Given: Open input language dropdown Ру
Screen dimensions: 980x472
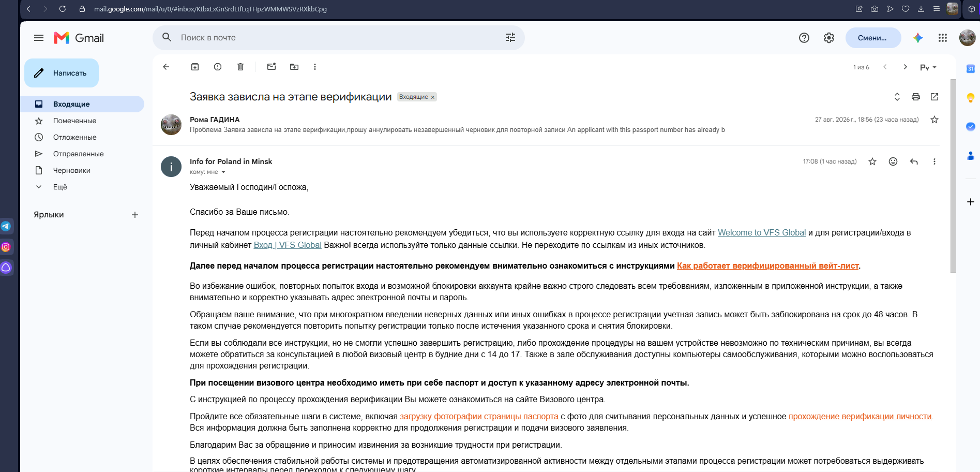Looking at the screenshot, I should tap(928, 67).
